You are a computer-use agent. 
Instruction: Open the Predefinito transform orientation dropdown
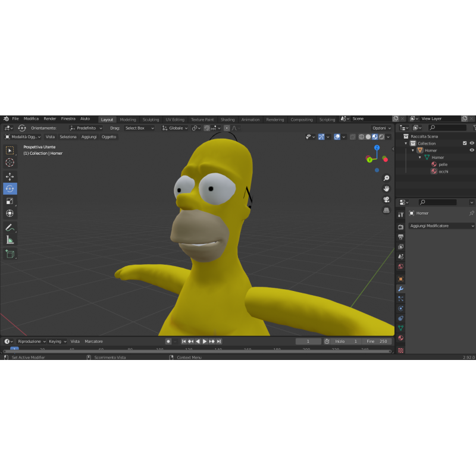click(87, 128)
